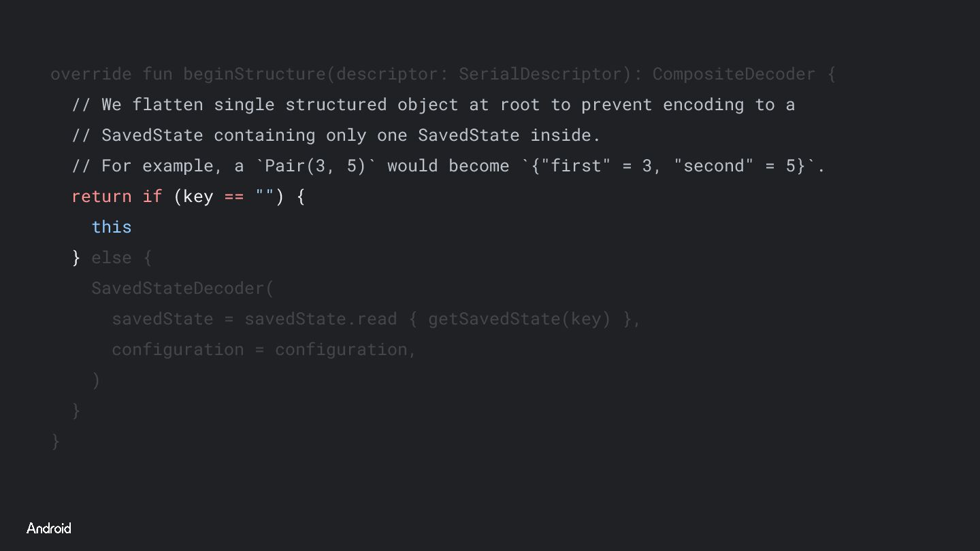Screen dimensions: 980x551
Task: Click the dimmed 'else' keyword
Action: point(112,258)
